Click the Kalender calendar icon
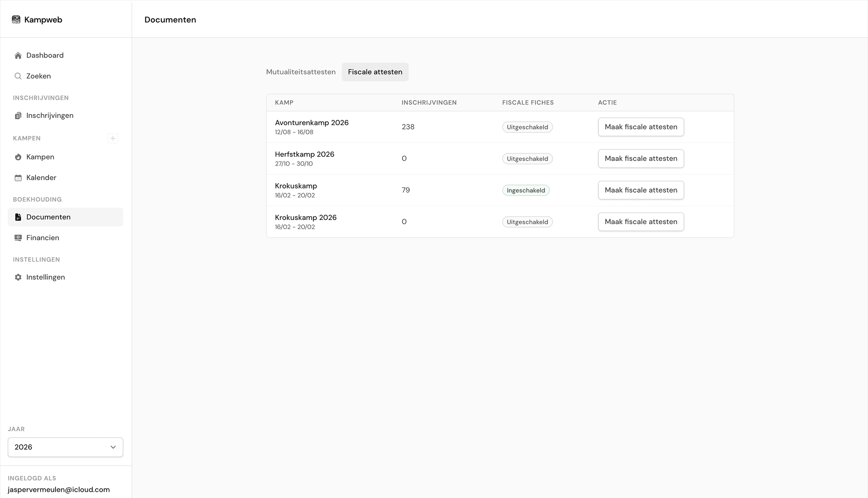 tap(18, 177)
